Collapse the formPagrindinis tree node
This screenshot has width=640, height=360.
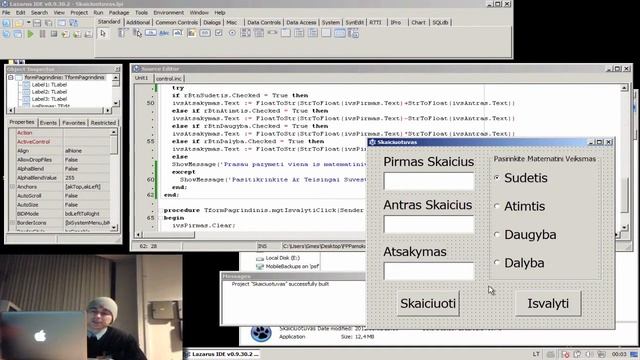click(11, 78)
